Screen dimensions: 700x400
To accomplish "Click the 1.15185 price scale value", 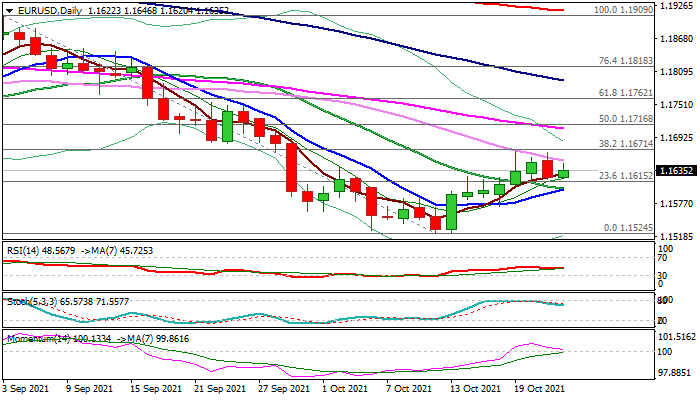I will coord(677,236).
